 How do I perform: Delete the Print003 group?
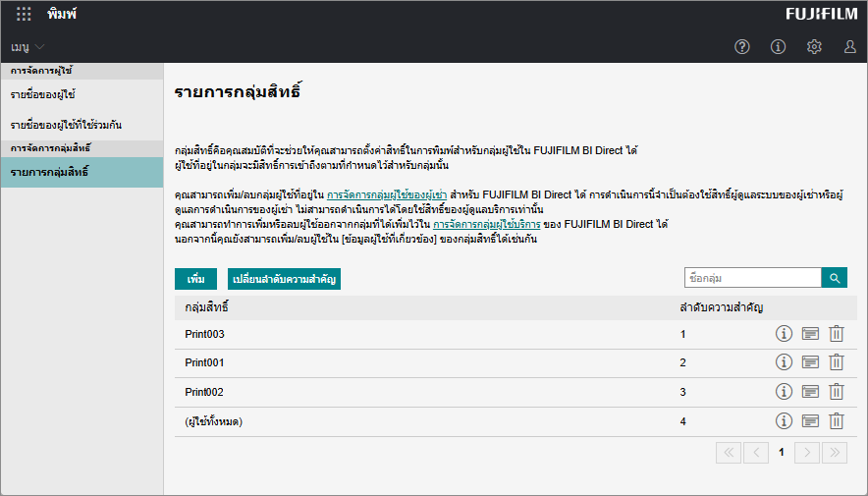[837, 334]
